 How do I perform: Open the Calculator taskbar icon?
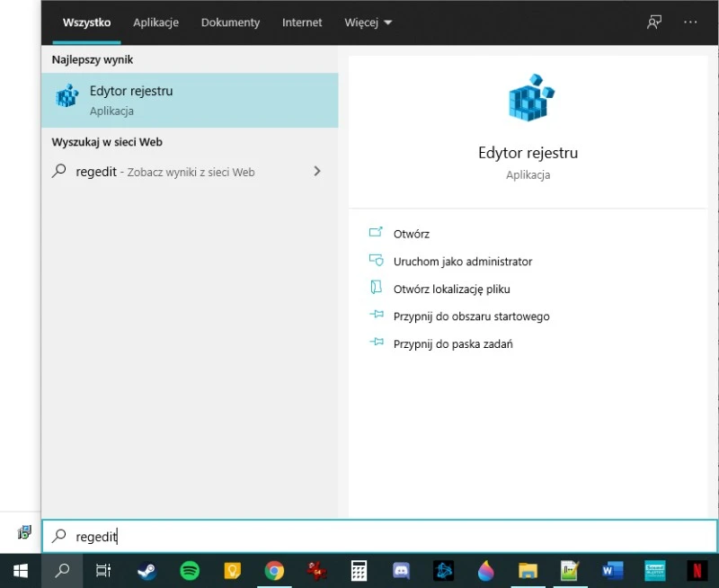pos(359,570)
